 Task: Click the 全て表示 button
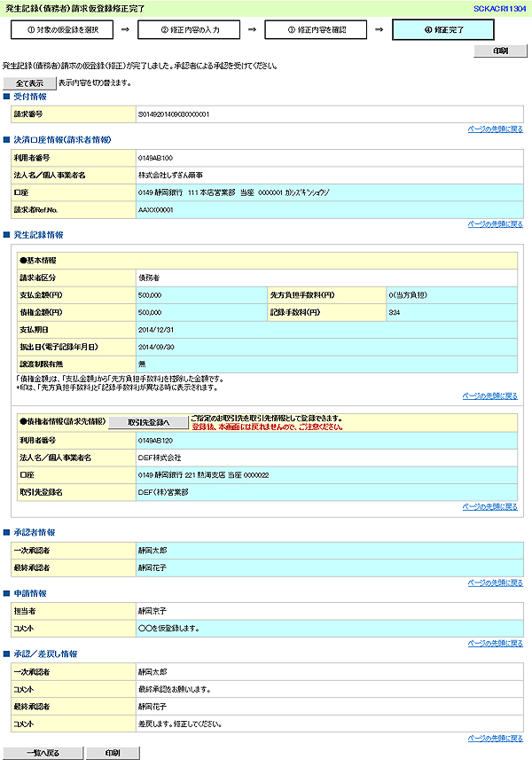coord(30,83)
